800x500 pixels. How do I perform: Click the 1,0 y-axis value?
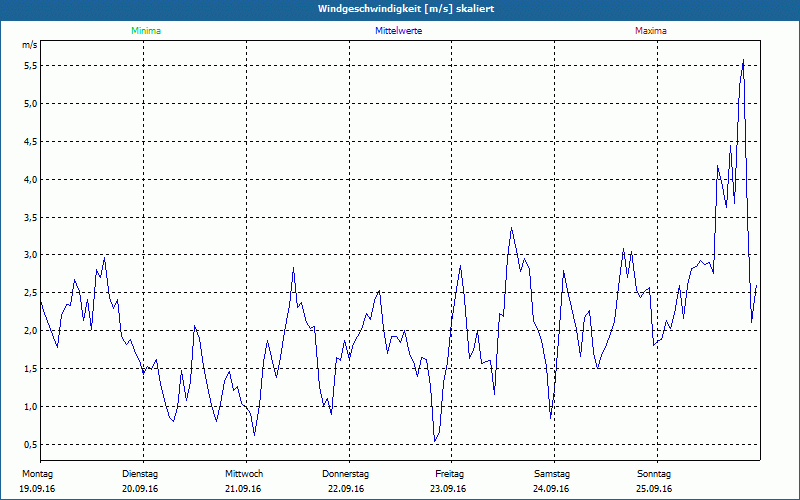coord(30,407)
